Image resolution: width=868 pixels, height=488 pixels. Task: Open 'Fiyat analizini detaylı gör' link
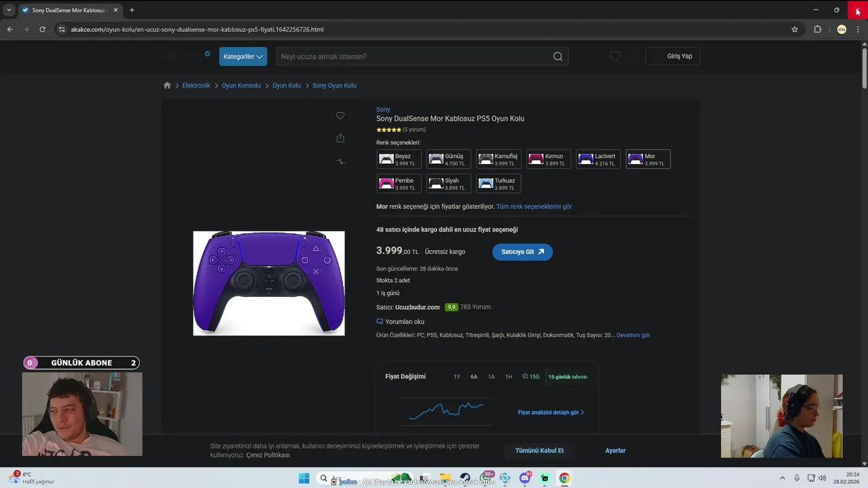tap(551, 412)
